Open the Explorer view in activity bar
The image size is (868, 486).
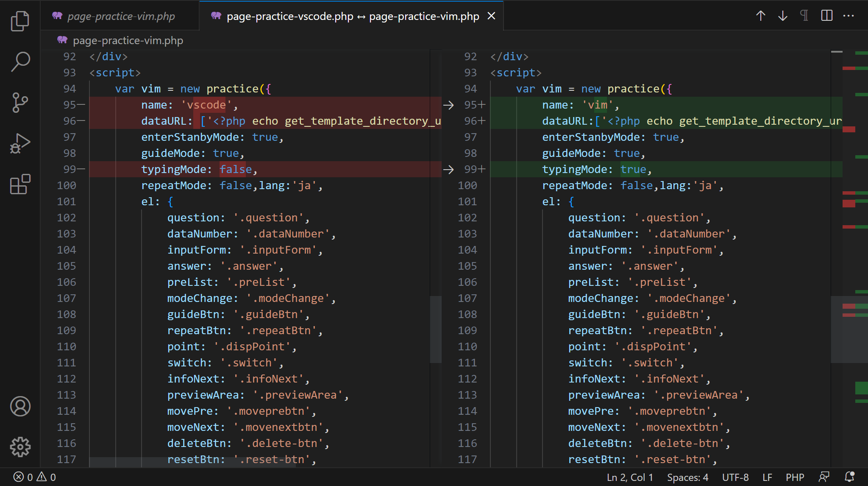pyautogui.click(x=20, y=21)
